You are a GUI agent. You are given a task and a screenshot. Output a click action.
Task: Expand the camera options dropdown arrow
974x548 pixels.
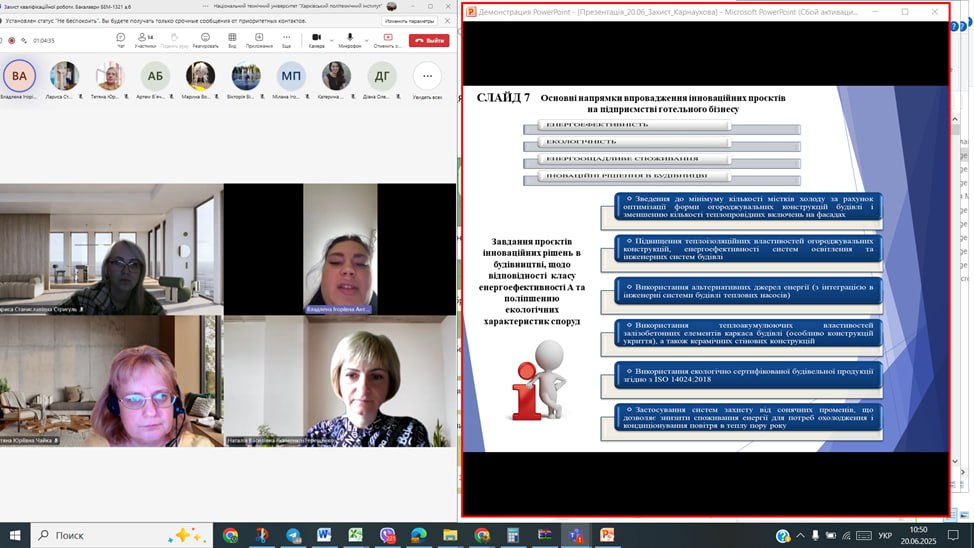coord(329,38)
